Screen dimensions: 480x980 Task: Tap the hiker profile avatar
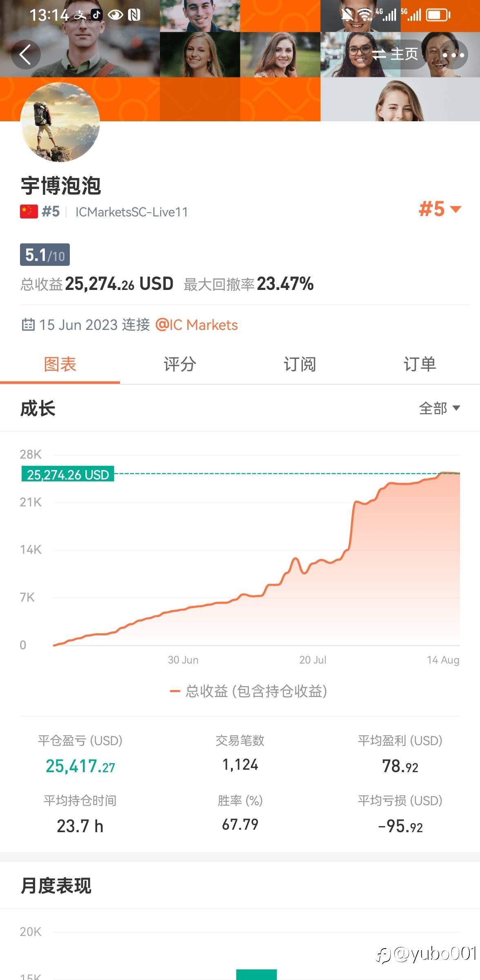[x=60, y=122]
